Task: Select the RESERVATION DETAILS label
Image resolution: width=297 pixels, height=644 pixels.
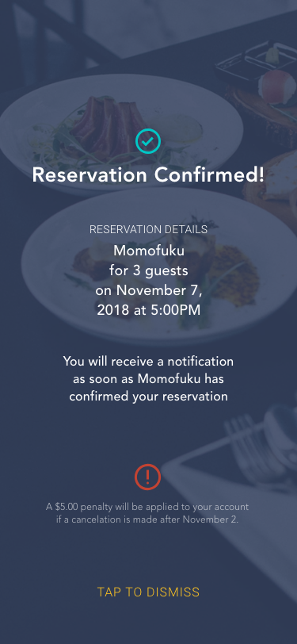Action: (148, 229)
